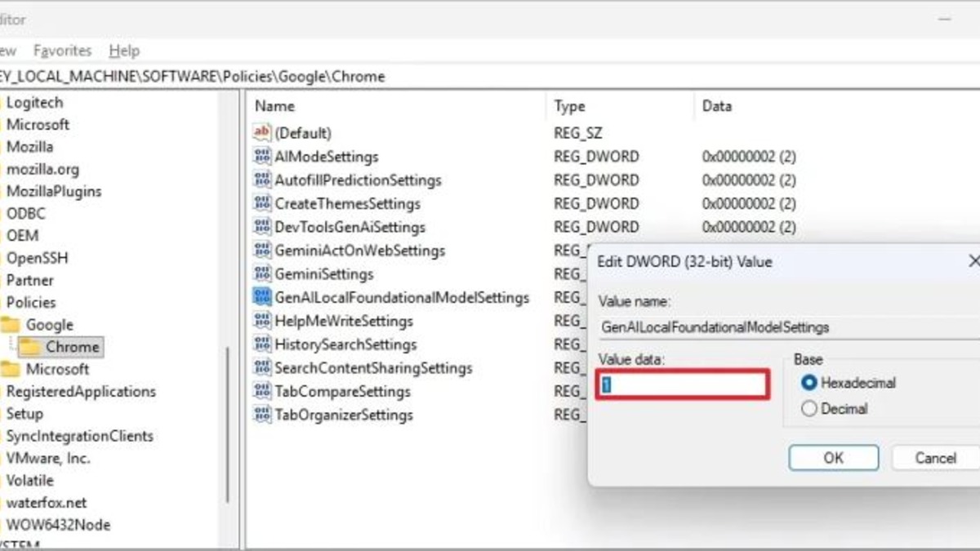Screen dimensions: 980x551
Task: Select the Mozilla key in tree
Action: coord(29,147)
